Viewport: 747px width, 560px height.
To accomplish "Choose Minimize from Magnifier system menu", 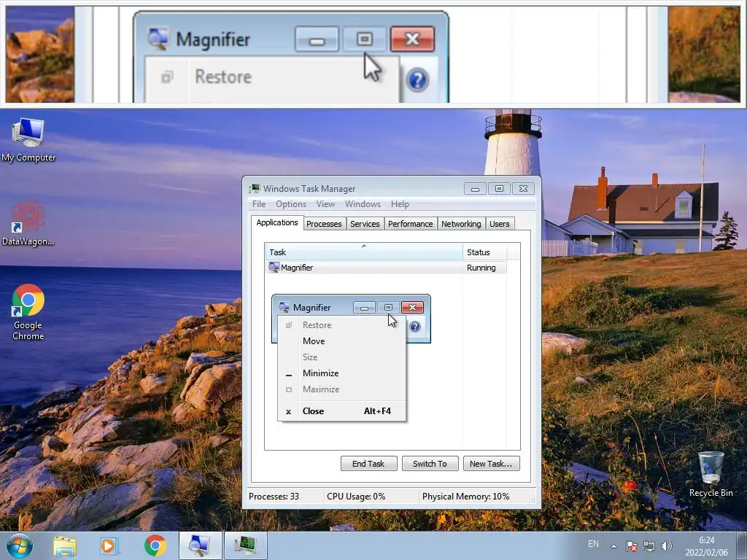I will click(x=341, y=373).
